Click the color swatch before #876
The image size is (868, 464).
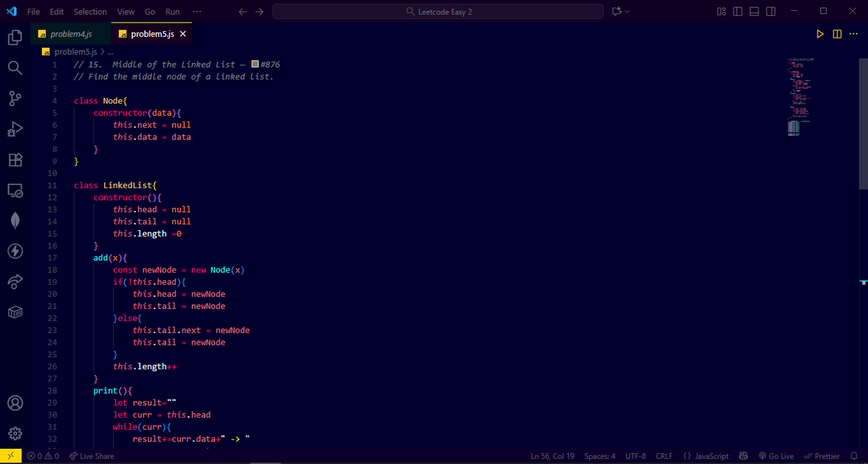255,64
